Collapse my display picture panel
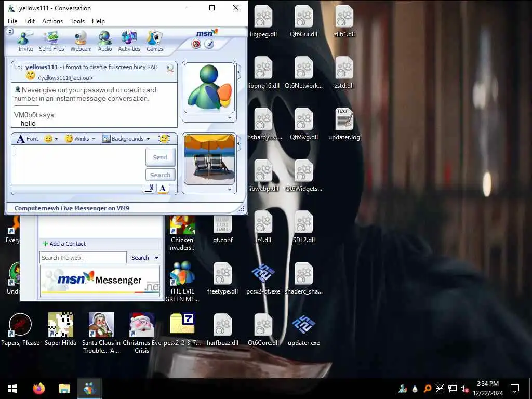532x399 pixels. coord(238,144)
